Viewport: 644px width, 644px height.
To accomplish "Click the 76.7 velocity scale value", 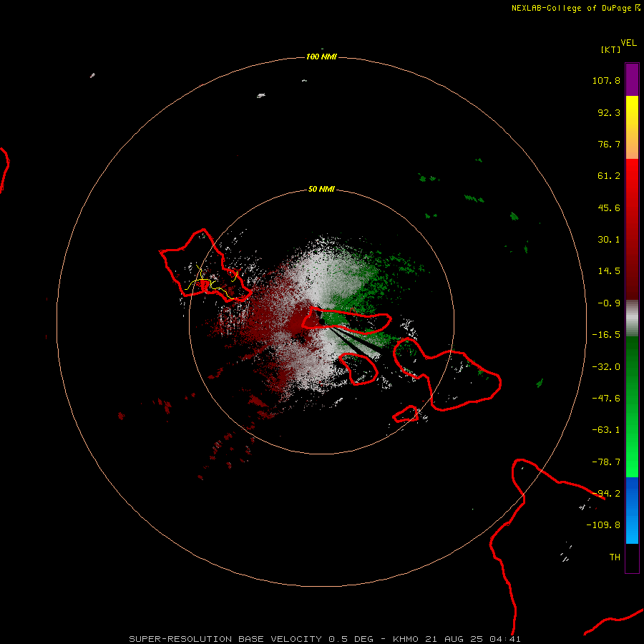I will point(609,144).
